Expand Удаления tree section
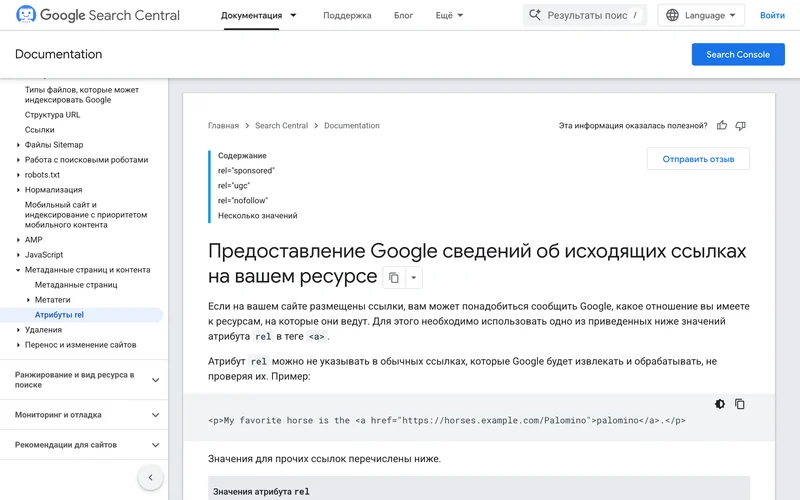Viewport: 800px width, 500px height. [x=18, y=330]
